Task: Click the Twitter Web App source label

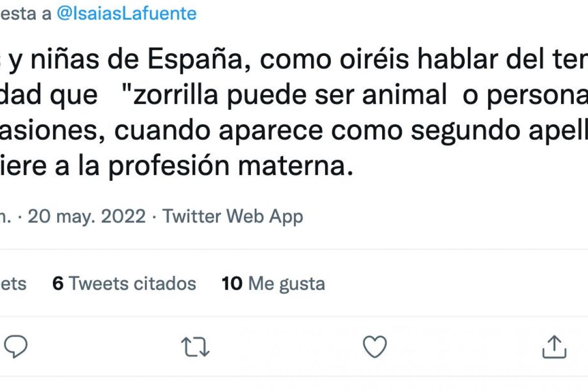Action: [x=233, y=216]
